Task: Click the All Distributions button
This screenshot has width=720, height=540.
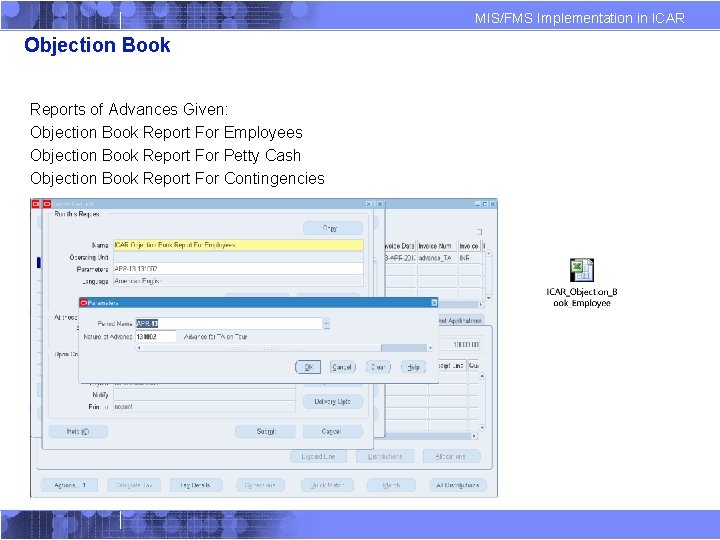Action: (x=458, y=485)
